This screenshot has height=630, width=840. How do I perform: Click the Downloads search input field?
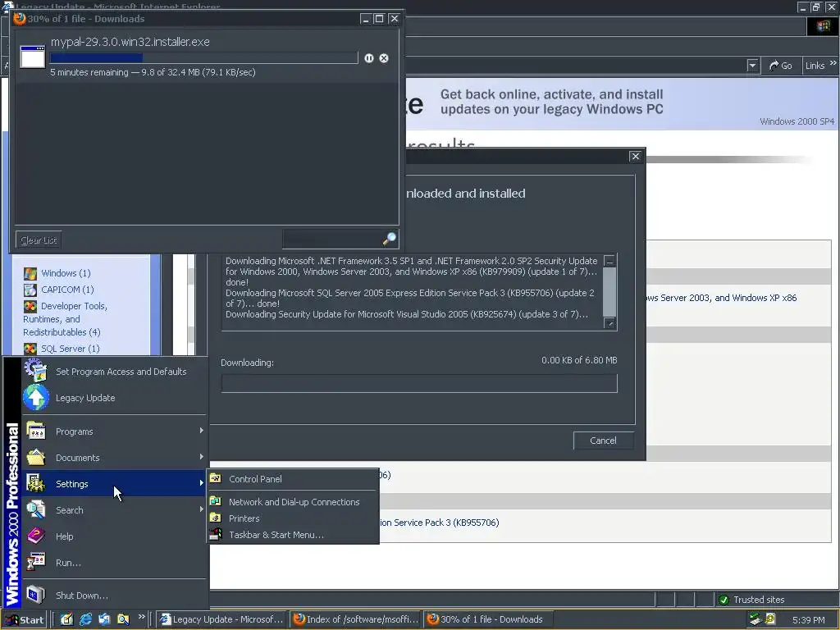point(332,239)
